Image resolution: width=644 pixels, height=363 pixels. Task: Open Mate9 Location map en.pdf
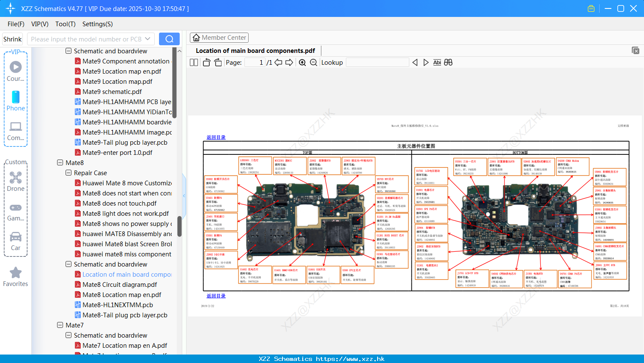pos(122,71)
